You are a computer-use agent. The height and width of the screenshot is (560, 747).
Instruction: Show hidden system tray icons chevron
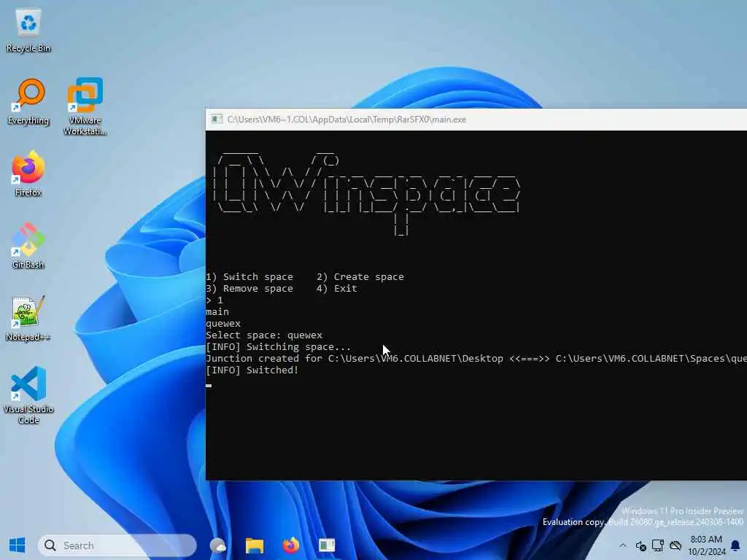coord(623,545)
